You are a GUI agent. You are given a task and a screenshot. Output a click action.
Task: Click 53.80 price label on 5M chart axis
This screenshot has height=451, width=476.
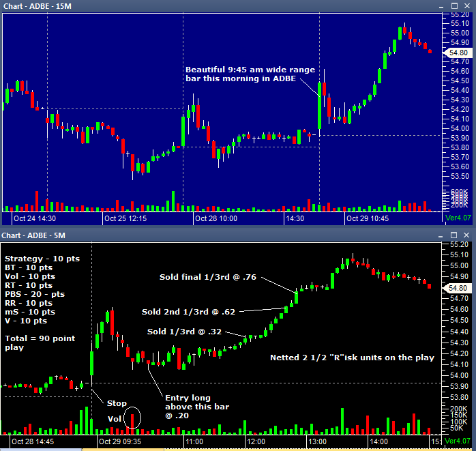459,397
